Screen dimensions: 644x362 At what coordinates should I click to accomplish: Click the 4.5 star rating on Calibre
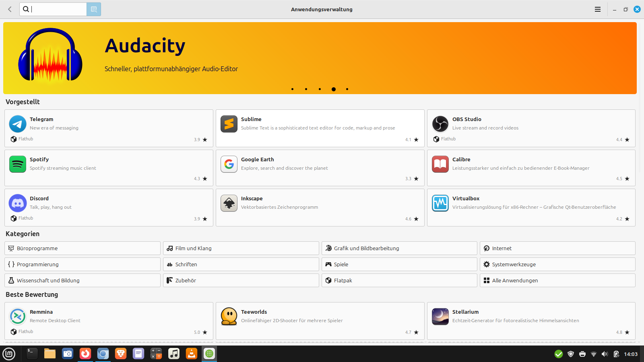(x=623, y=179)
